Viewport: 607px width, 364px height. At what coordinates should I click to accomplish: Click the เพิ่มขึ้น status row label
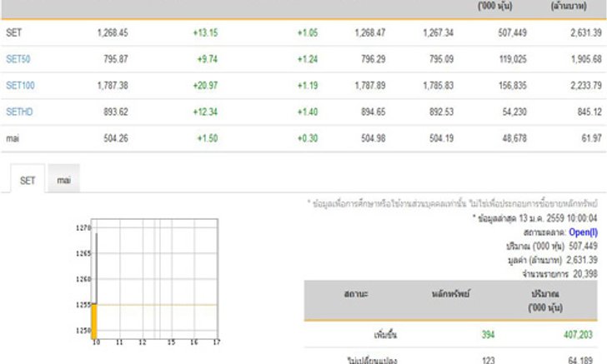click(x=385, y=335)
